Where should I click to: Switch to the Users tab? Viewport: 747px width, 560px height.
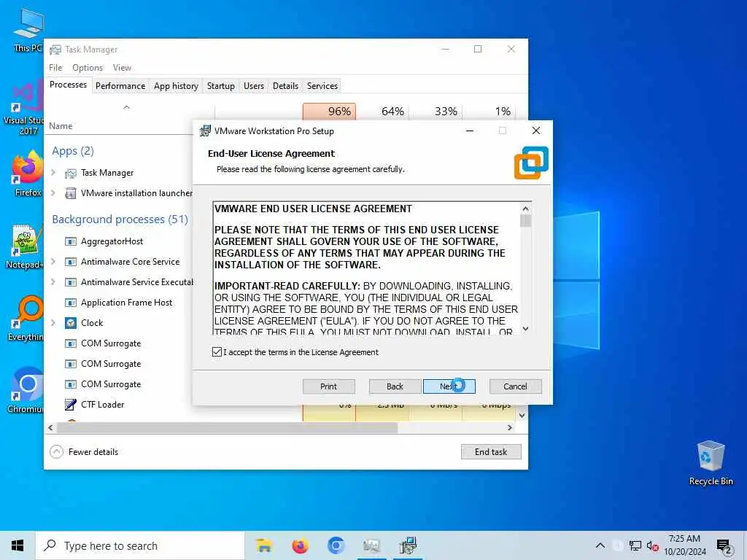253,86
